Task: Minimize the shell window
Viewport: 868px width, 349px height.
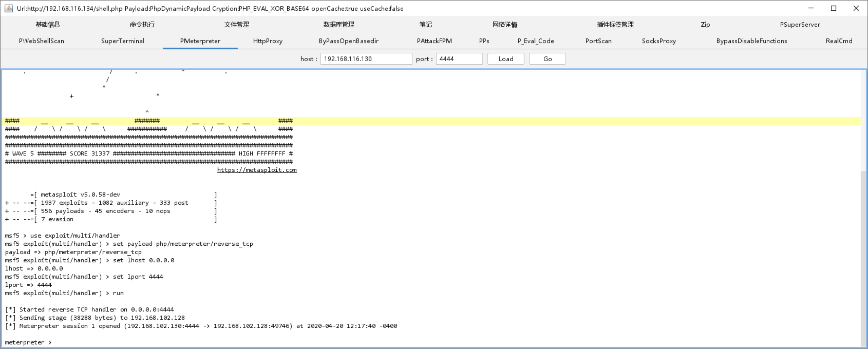Action: 811,8
